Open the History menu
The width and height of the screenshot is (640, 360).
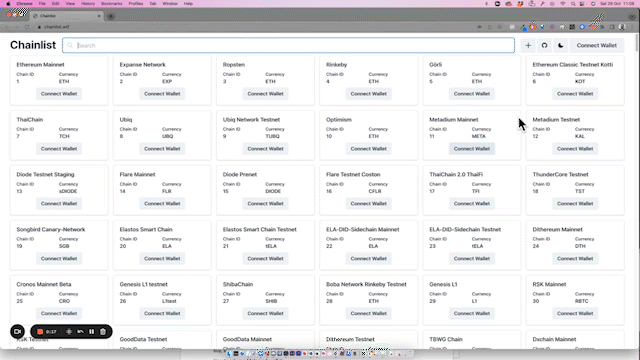[x=88, y=4]
